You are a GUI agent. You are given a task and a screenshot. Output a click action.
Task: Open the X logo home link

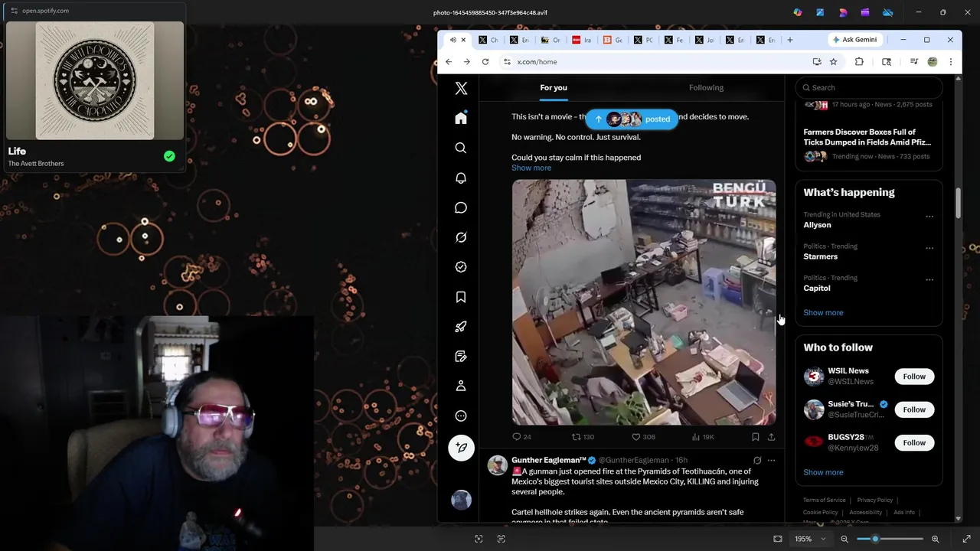click(461, 88)
